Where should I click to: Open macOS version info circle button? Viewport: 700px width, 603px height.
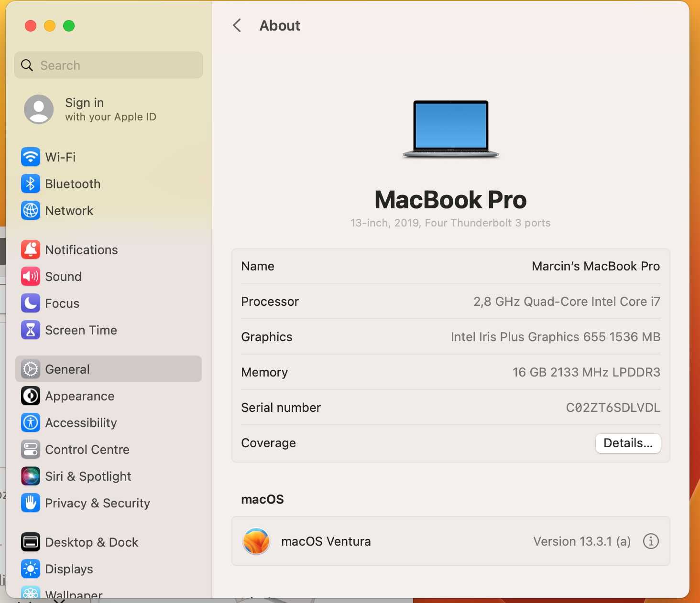point(651,541)
